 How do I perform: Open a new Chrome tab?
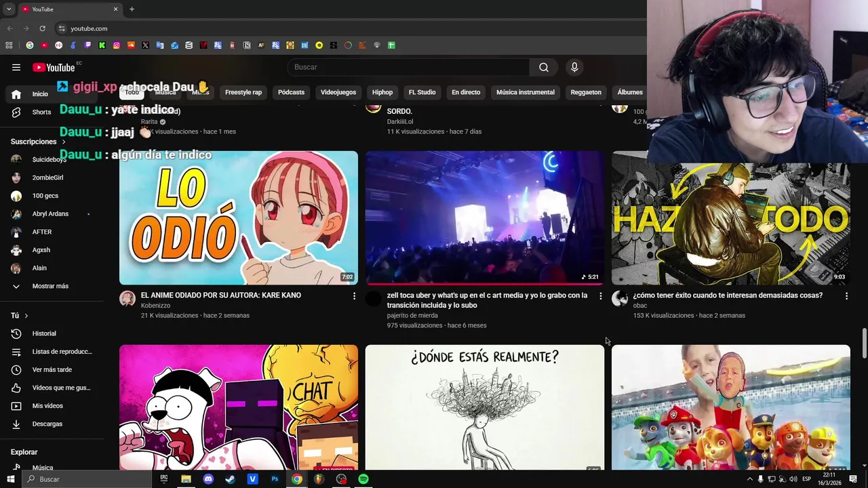132,9
